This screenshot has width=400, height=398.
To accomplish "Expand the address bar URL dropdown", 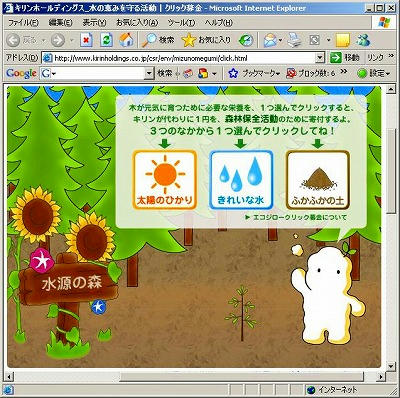I will pyautogui.click(x=320, y=58).
